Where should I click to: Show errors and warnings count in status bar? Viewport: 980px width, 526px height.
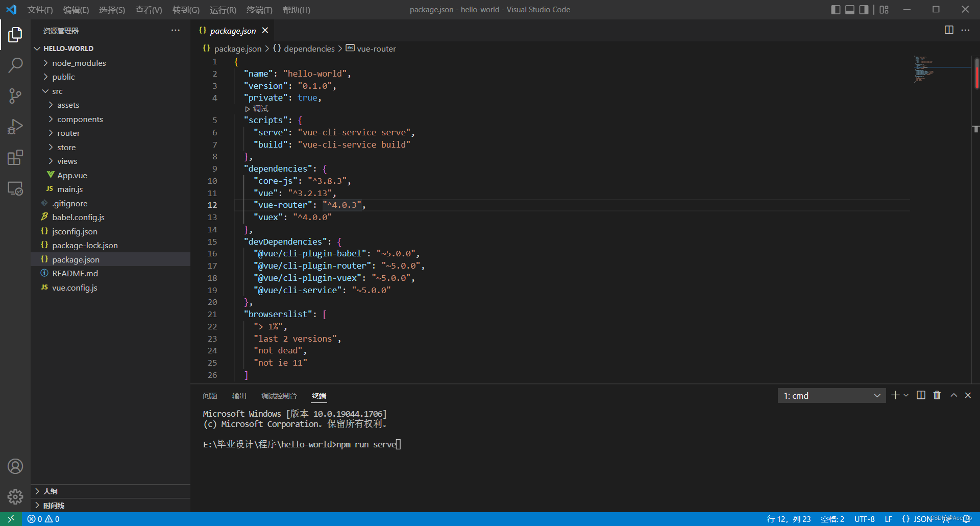coord(43,519)
